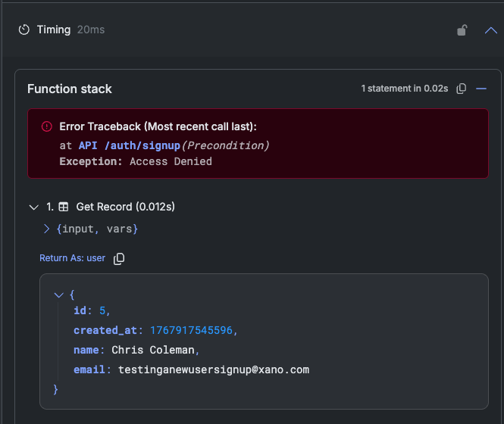Click the Return As: user link
This screenshot has width=504, height=424.
72,258
